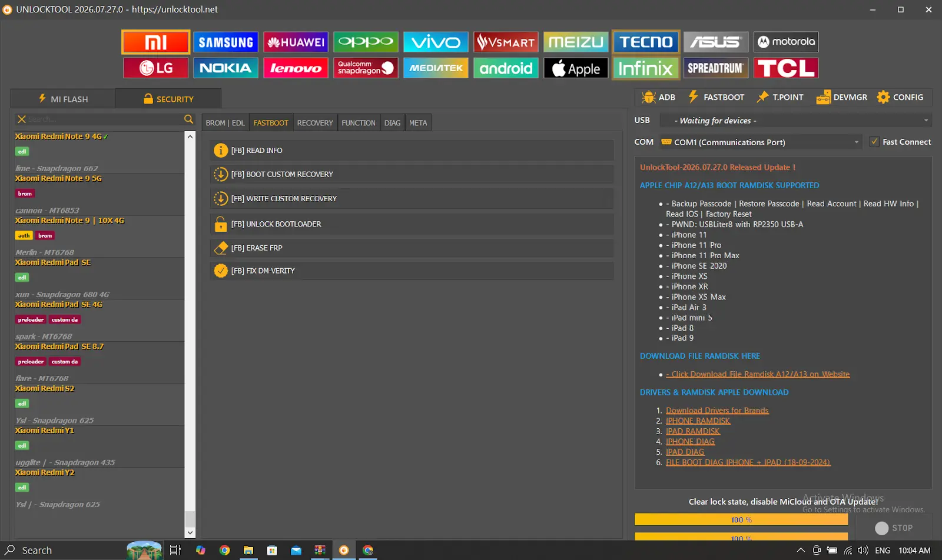The width and height of the screenshot is (942, 560).
Task: Open the Tecno brand section
Action: (646, 42)
